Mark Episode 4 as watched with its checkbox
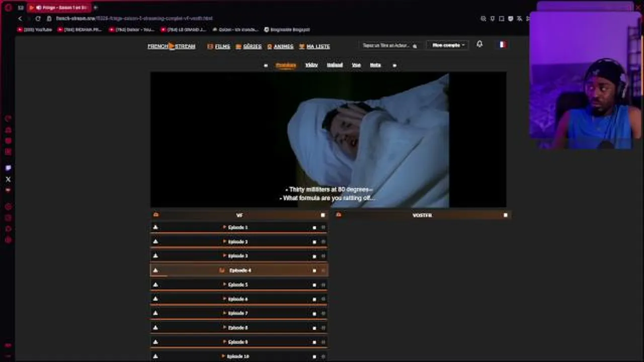644x362 pixels. 314,270
